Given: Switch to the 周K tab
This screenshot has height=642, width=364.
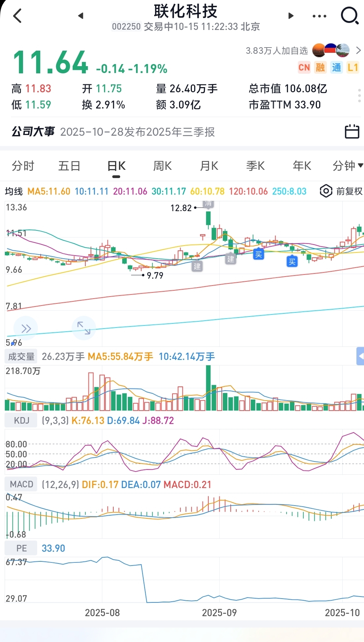Looking at the screenshot, I should pos(163,166).
